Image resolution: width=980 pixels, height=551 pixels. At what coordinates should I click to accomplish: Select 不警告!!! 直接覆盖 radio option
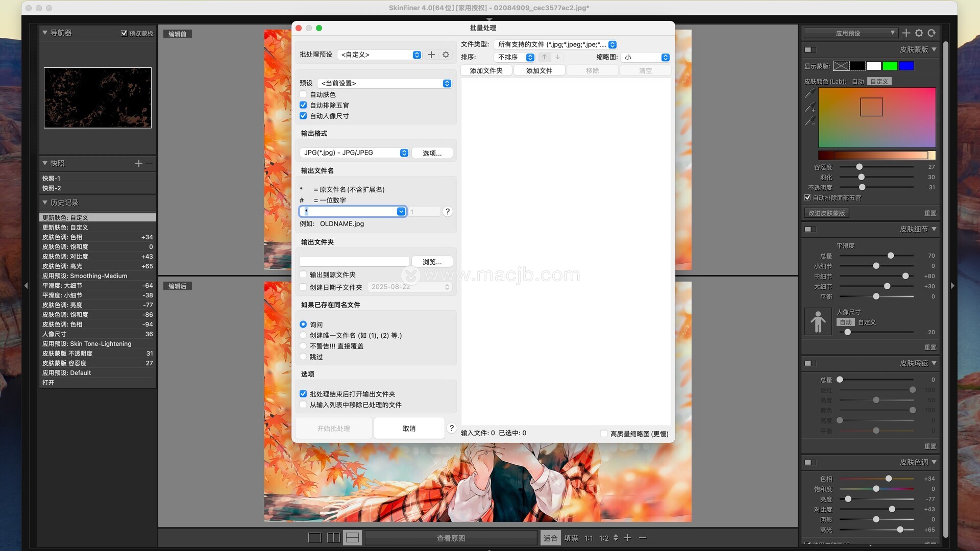(x=303, y=346)
